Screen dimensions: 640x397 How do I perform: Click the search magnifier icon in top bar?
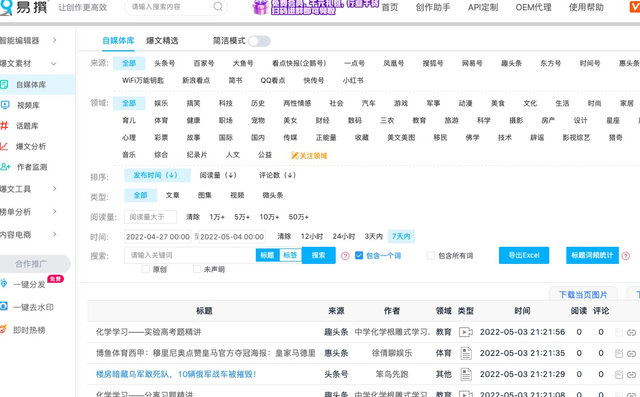(x=218, y=7)
